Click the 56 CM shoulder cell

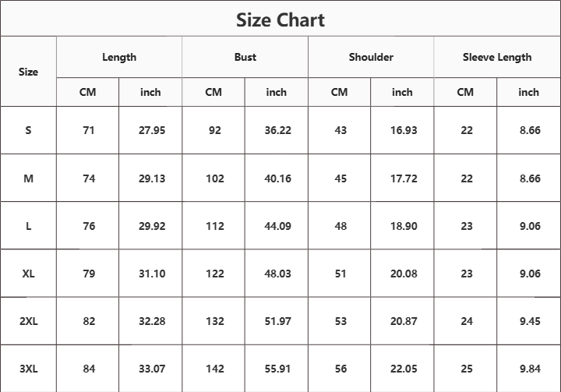(340, 369)
